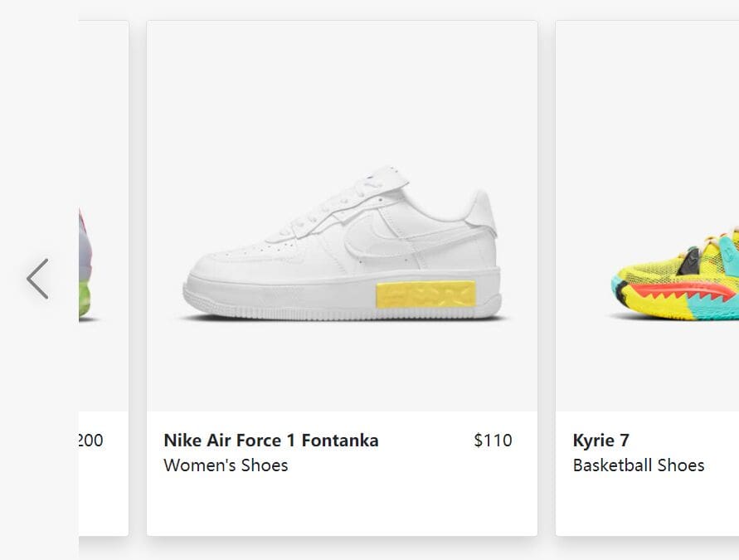Select the Basketball Shoes subtitle
Viewport: 739px width, 560px height.
[x=639, y=465]
